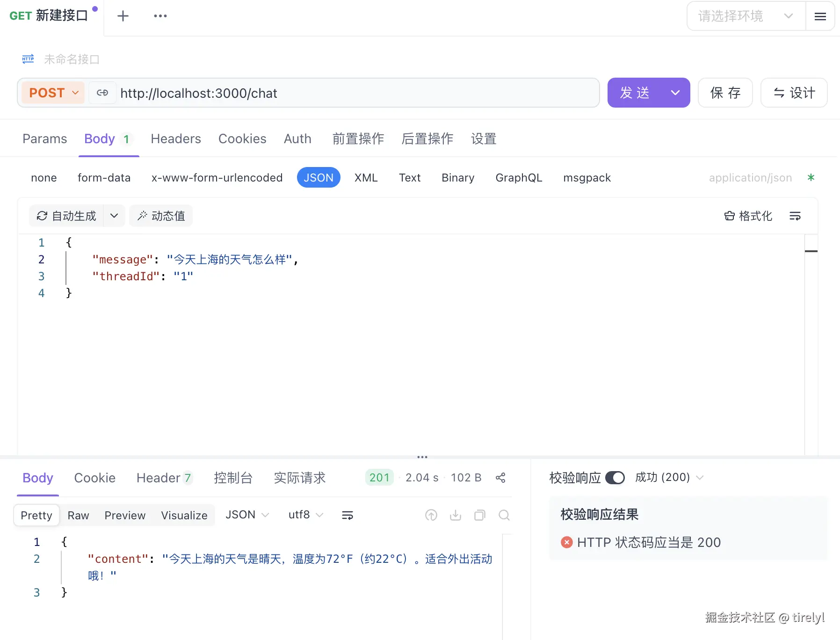840x640 pixels.
Task: Click the red error icon in 校验响应结果
Action: (x=566, y=542)
